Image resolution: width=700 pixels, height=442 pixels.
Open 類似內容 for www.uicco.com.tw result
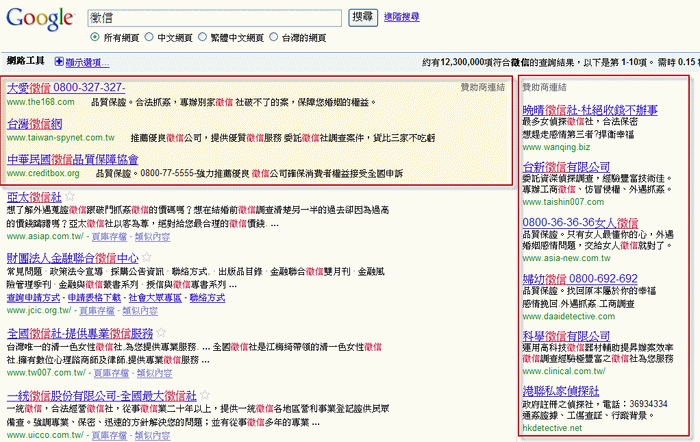[152, 435]
